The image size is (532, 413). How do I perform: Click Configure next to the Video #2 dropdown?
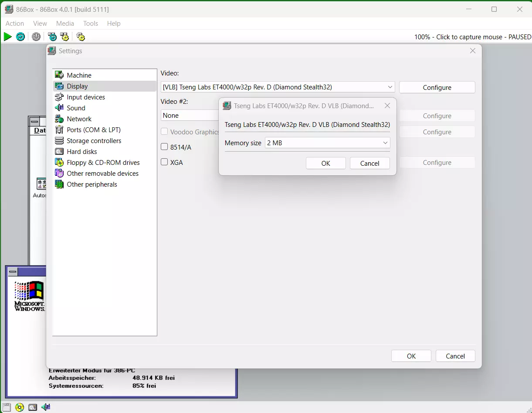[437, 116]
